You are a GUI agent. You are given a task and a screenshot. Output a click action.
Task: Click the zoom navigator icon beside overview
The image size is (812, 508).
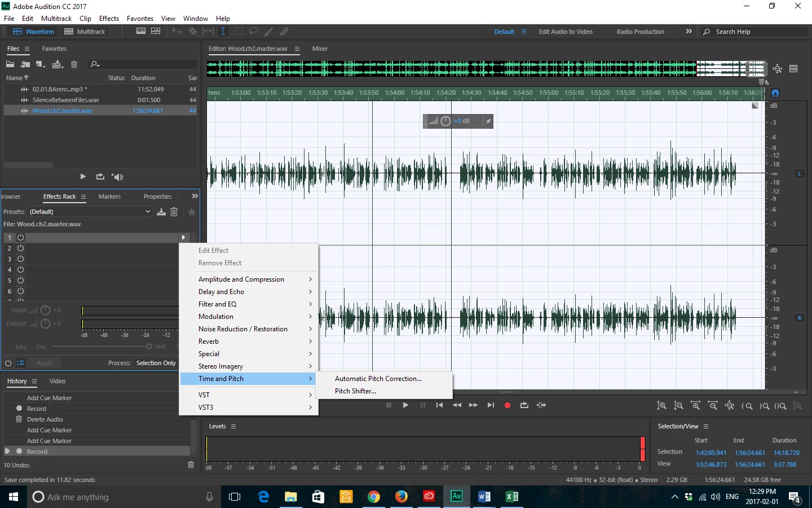[778, 69]
